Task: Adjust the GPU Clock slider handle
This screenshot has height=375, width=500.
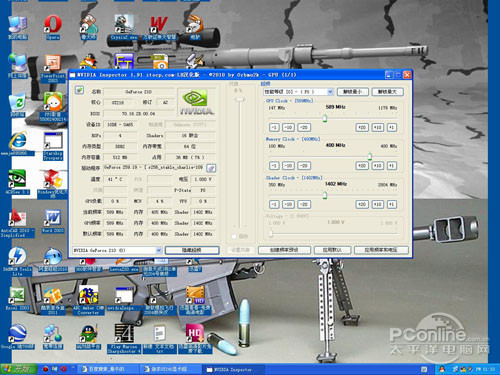Action: click(325, 118)
